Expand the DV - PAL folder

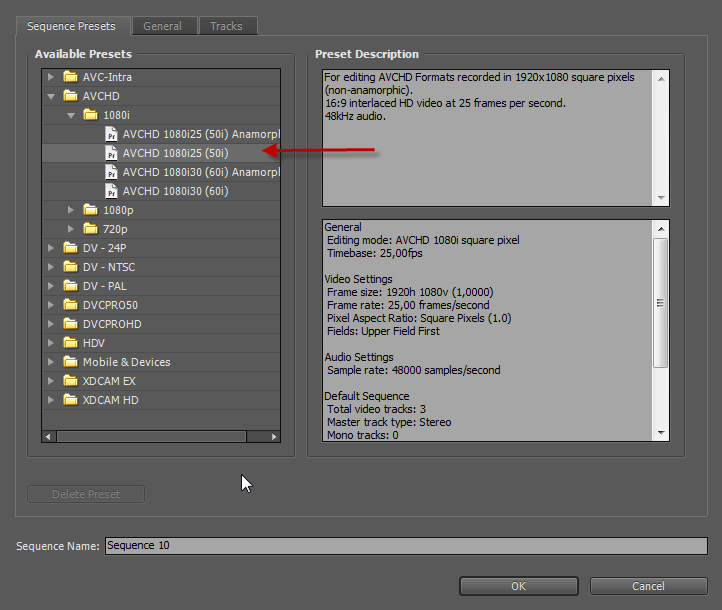(51, 286)
